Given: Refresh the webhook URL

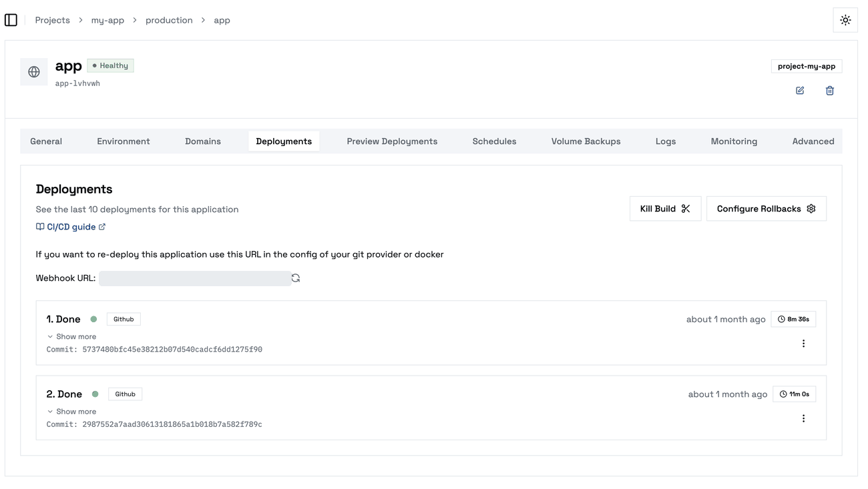Looking at the screenshot, I should 296,278.
